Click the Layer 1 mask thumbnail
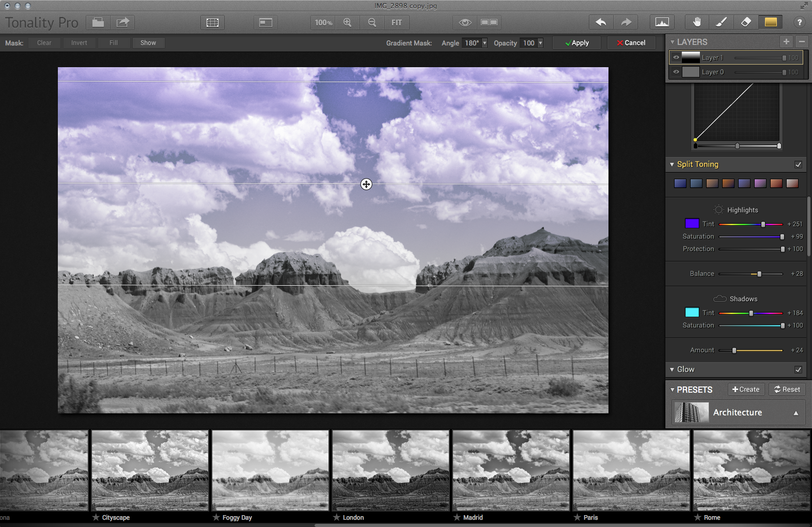 click(691, 57)
